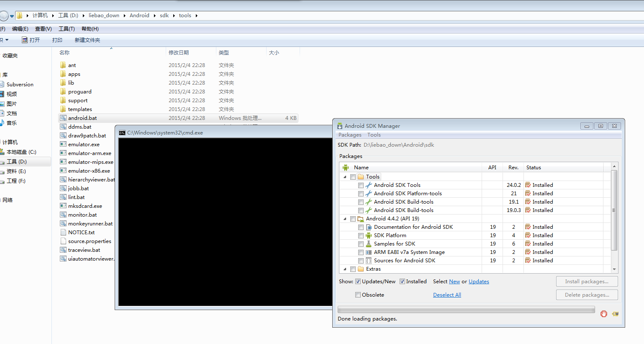Open dropdown arrow after sdk in address bar

pyautogui.click(x=174, y=16)
